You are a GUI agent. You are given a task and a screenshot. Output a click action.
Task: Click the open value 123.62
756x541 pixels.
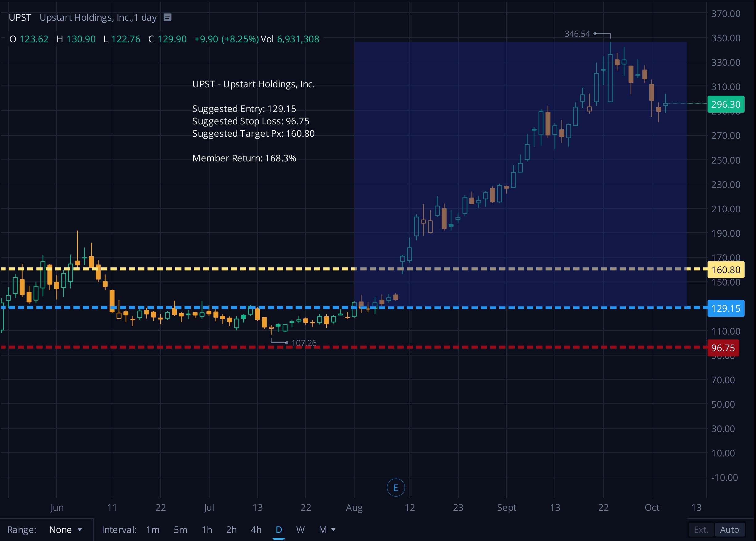(34, 39)
